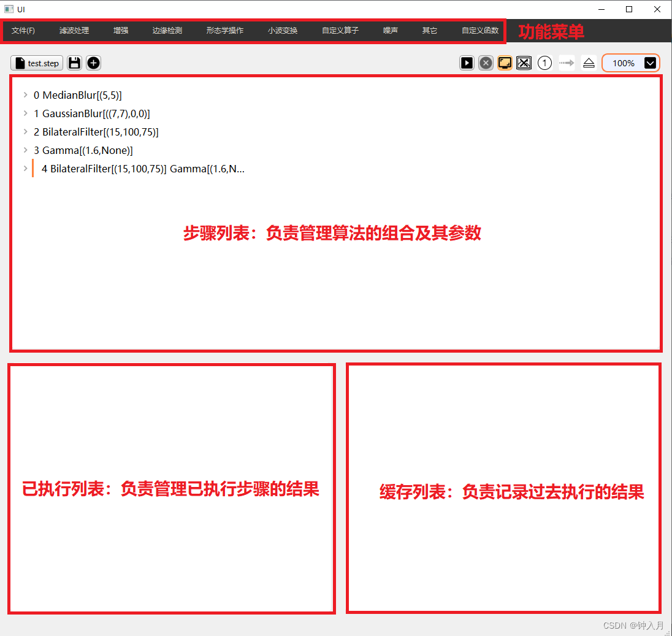
Task: Expand step 0 MedianBlur row
Action: click(x=26, y=94)
